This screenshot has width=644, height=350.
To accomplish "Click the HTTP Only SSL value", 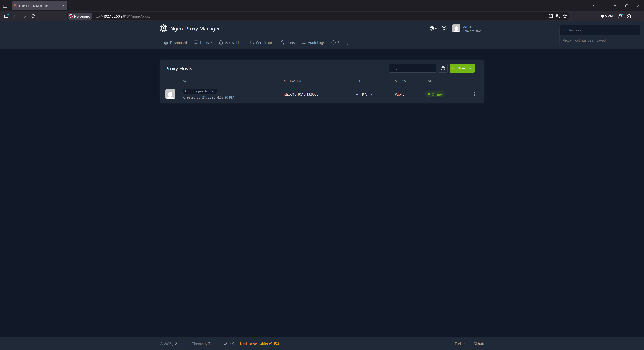I will [364, 94].
